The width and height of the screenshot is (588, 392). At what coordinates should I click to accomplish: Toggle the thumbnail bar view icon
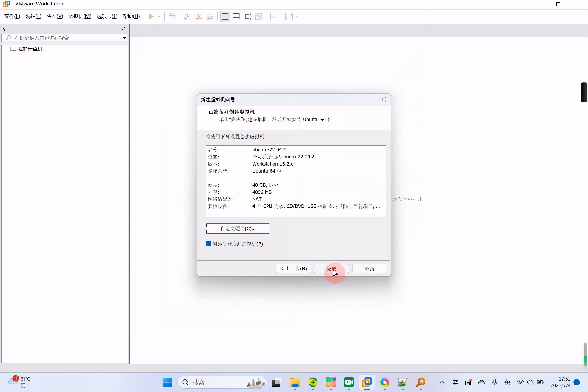click(236, 17)
